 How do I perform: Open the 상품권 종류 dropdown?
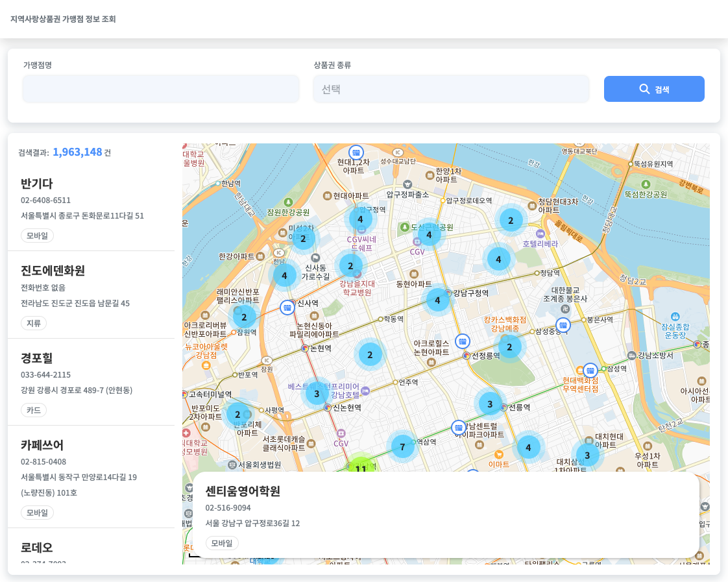click(x=451, y=89)
